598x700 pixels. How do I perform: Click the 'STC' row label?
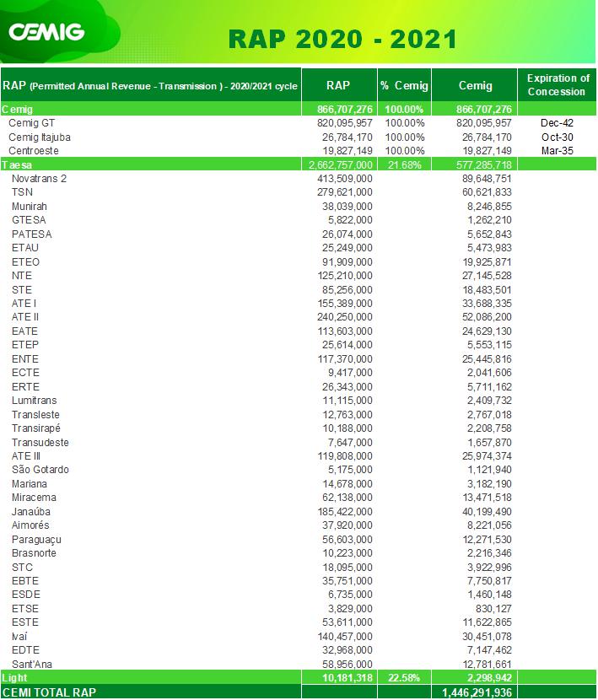(x=22, y=567)
